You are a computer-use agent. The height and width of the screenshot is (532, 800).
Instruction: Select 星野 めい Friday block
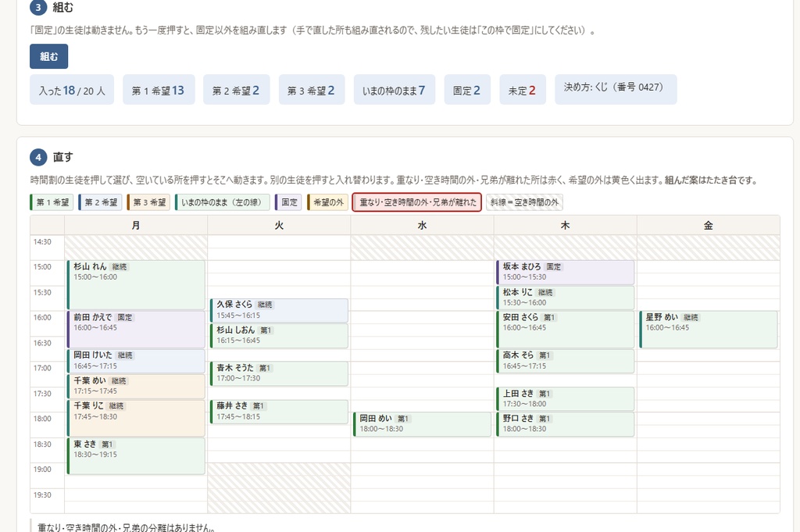pos(709,330)
